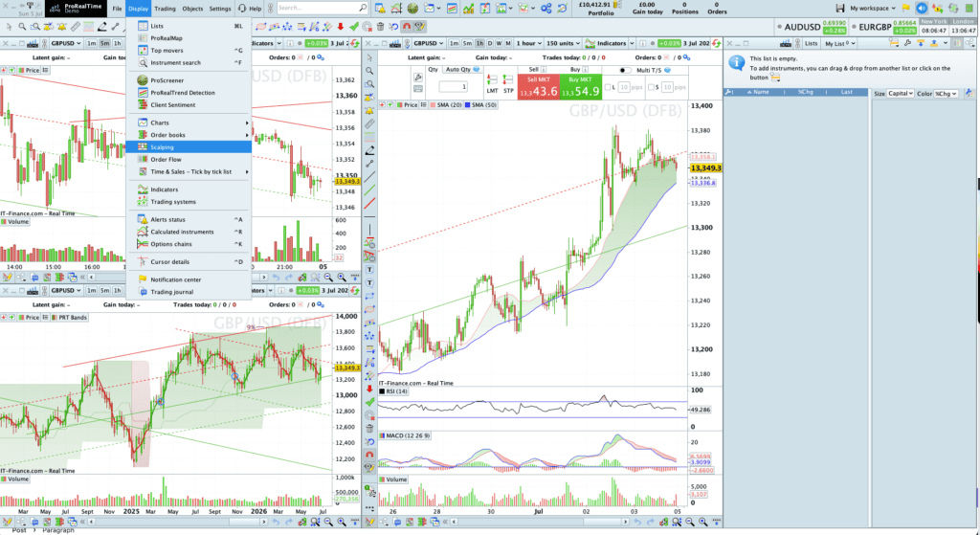
Task: Open the My workspace dropdown
Action: click(x=873, y=8)
